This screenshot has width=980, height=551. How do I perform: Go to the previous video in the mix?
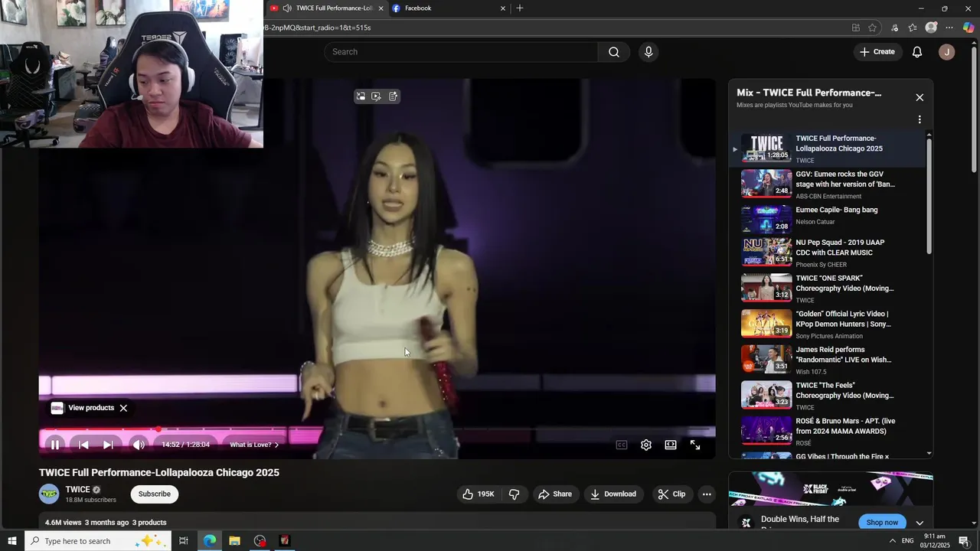tap(83, 445)
